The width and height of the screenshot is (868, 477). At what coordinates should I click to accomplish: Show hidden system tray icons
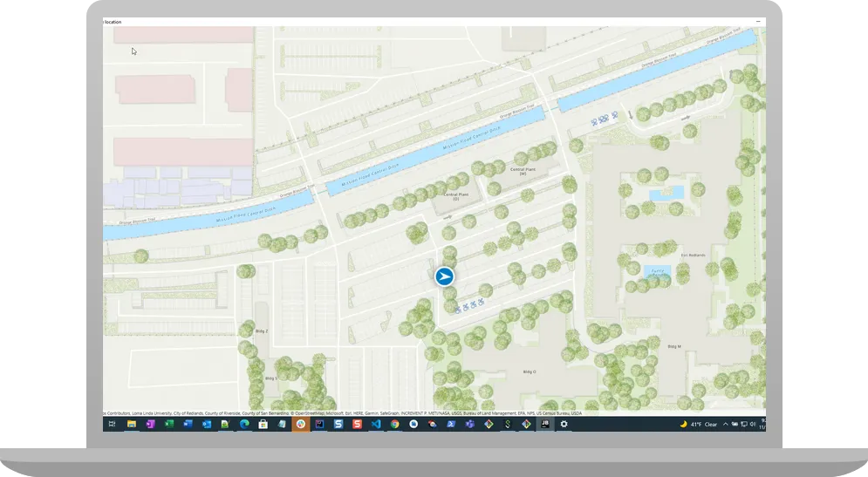[x=725, y=425]
